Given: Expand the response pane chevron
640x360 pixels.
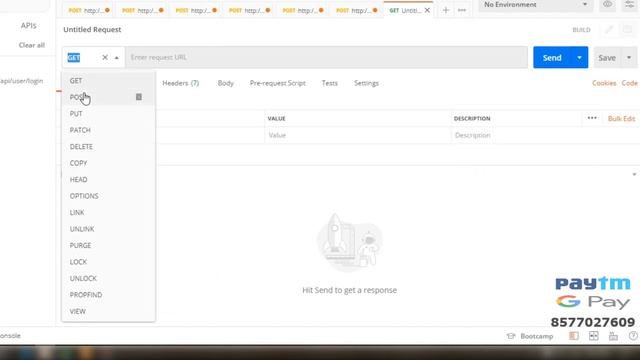Looking at the screenshot, I should (634, 174).
